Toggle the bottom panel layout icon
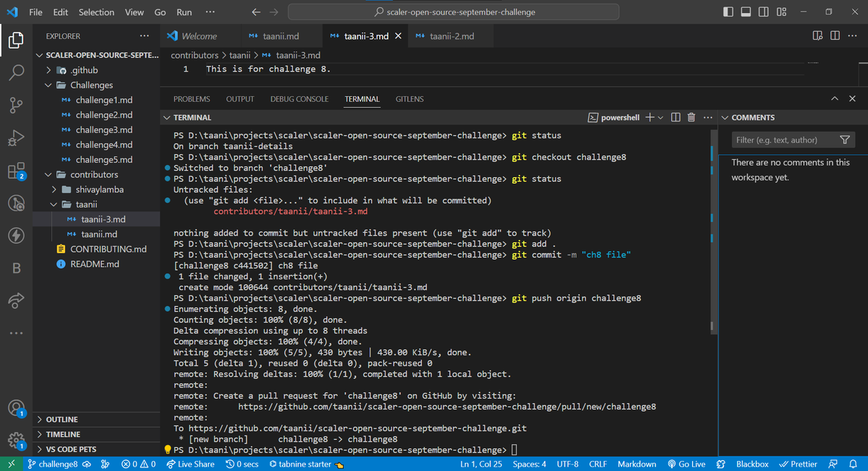 tap(746, 12)
